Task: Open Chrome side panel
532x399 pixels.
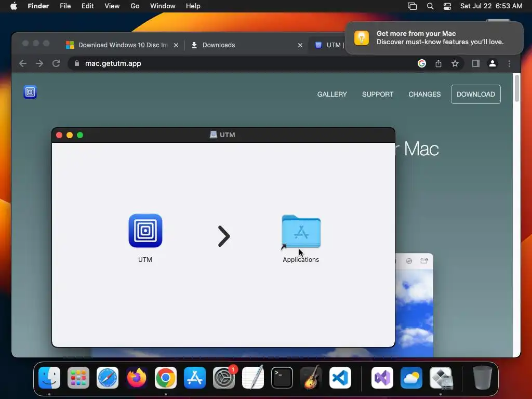Action: pyautogui.click(x=476, y=63)
